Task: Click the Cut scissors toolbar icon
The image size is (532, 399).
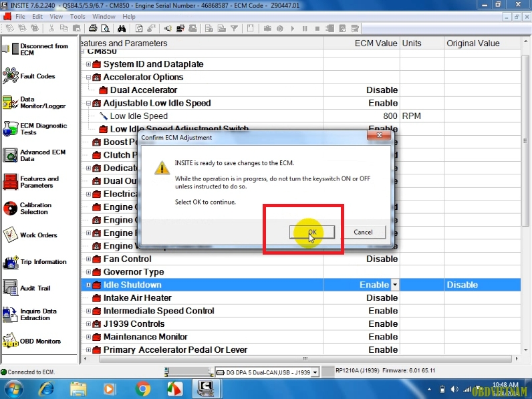Action: pos(51,29)
